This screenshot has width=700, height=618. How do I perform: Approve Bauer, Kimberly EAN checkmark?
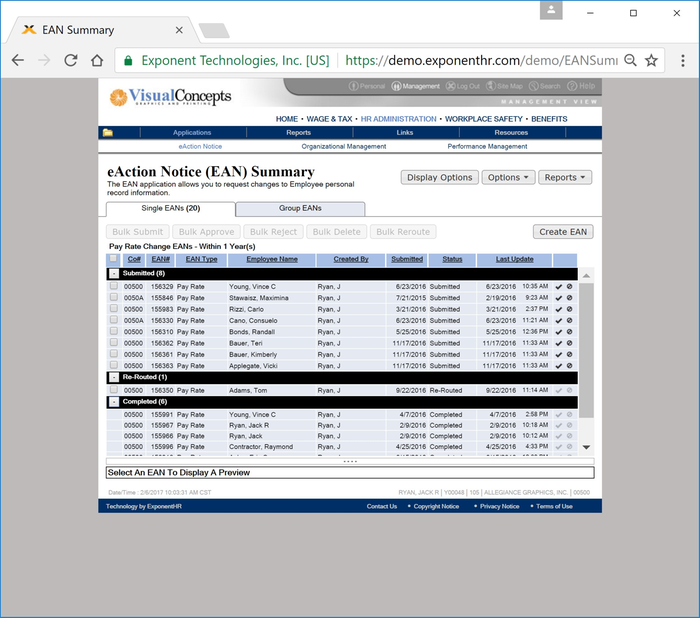tap(558, 355)
